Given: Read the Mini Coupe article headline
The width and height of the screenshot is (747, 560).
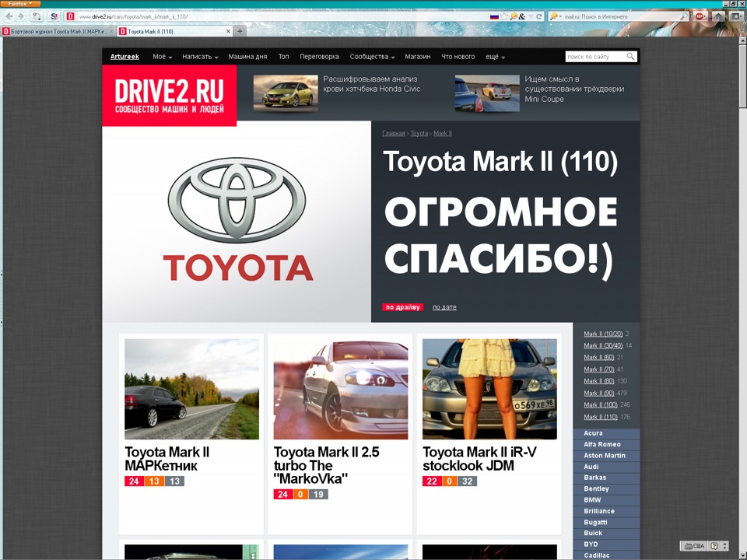Looking at the screenshot, I should click(574, 89).
